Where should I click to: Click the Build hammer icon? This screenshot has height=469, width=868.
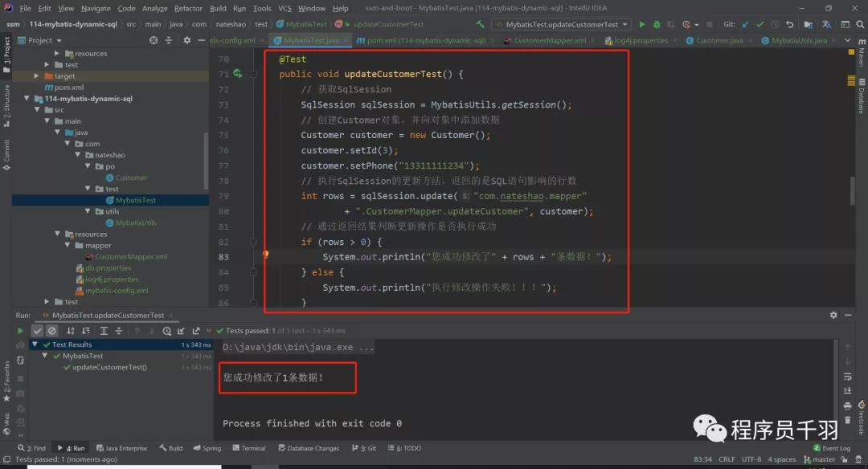pyautogui.click(x=481, y=25)
